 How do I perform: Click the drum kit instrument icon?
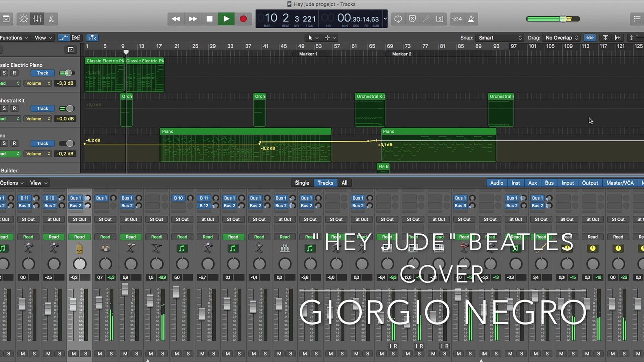point(105,248)
